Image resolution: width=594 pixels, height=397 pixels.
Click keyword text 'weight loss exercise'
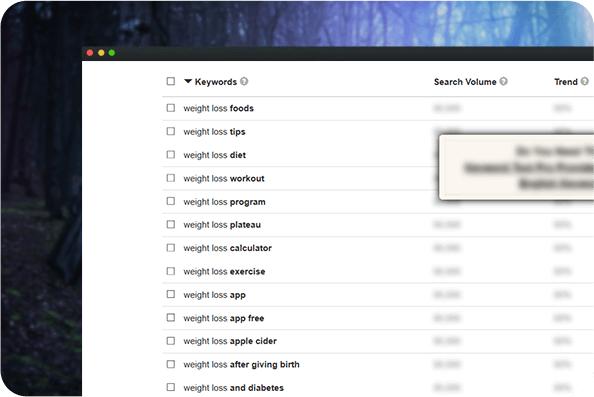coord(224,272)
